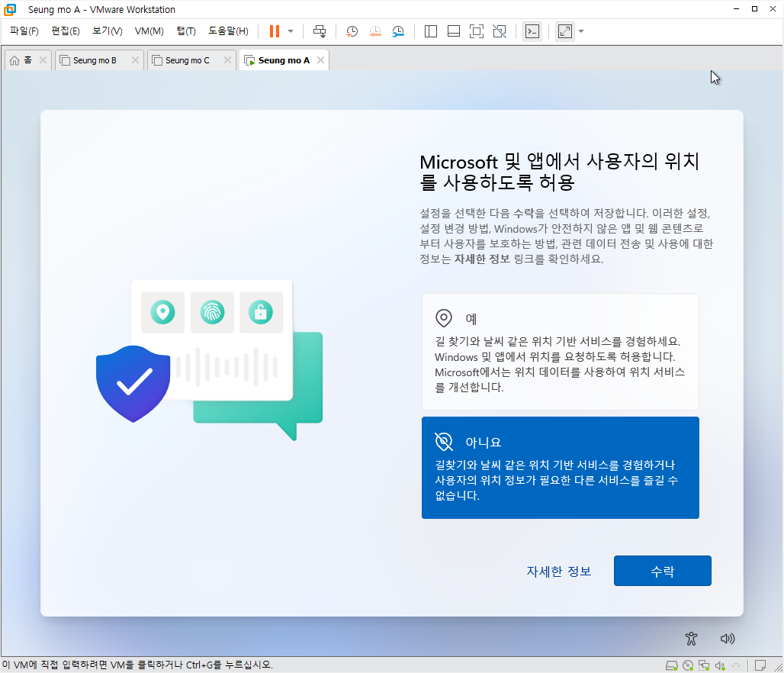784x673 pixels.
Task: Maximize the VMware Workstation window
Action: 754,9
